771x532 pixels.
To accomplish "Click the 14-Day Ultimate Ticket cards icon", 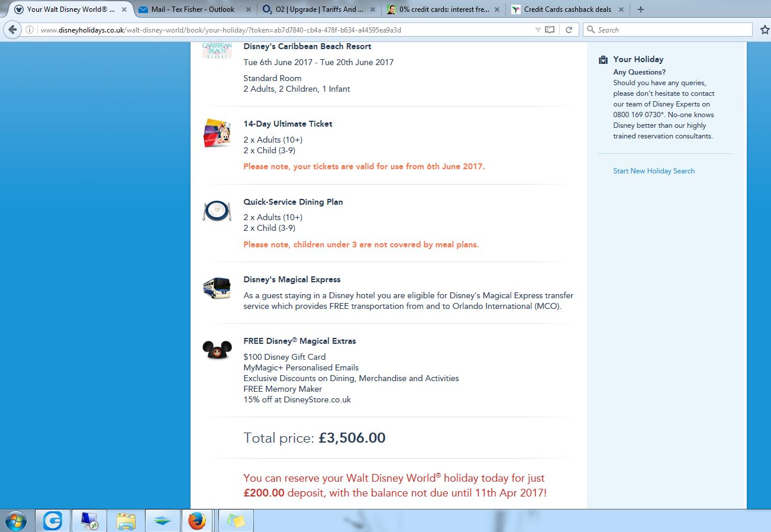I will (x=217, y=133).
